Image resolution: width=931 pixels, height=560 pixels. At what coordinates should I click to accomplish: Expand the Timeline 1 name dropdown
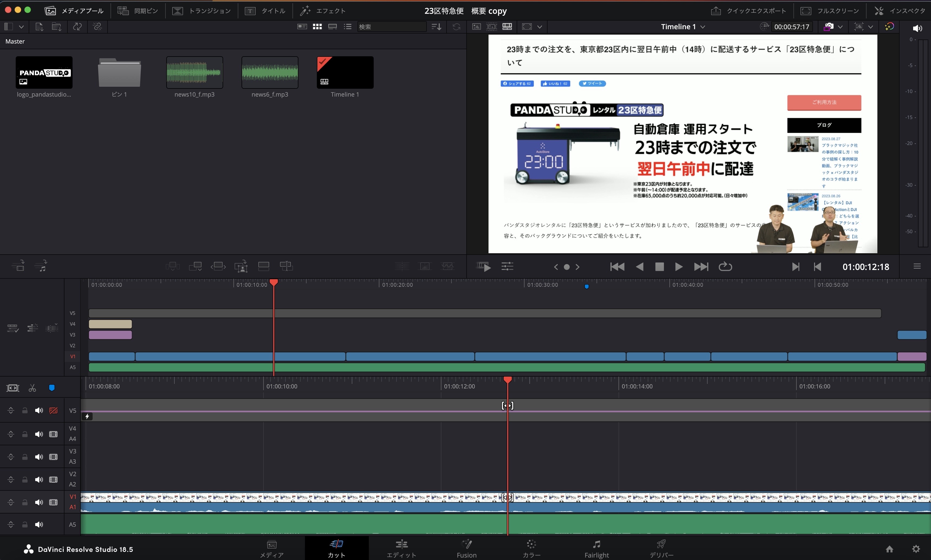click(702, 27)
